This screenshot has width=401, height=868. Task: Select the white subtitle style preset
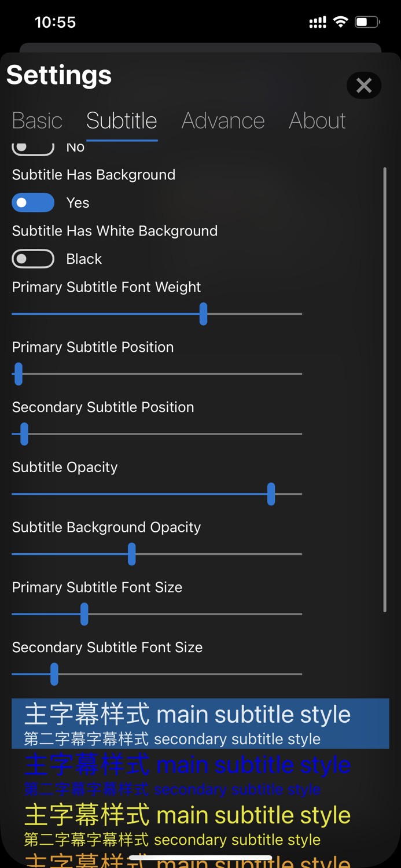[x=200, y=723]
